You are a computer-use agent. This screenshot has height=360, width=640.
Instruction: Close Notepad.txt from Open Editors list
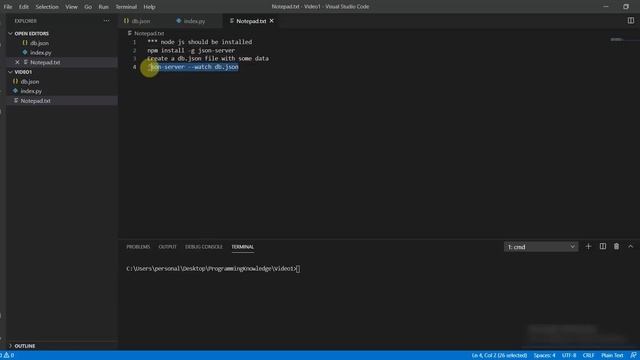click(x=17, y=62)
